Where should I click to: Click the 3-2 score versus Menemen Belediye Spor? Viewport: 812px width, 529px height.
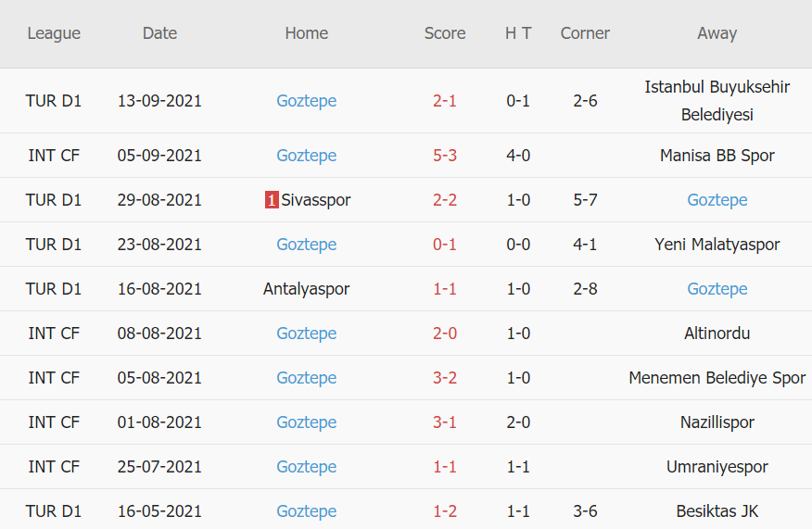(x=445, y=378)
